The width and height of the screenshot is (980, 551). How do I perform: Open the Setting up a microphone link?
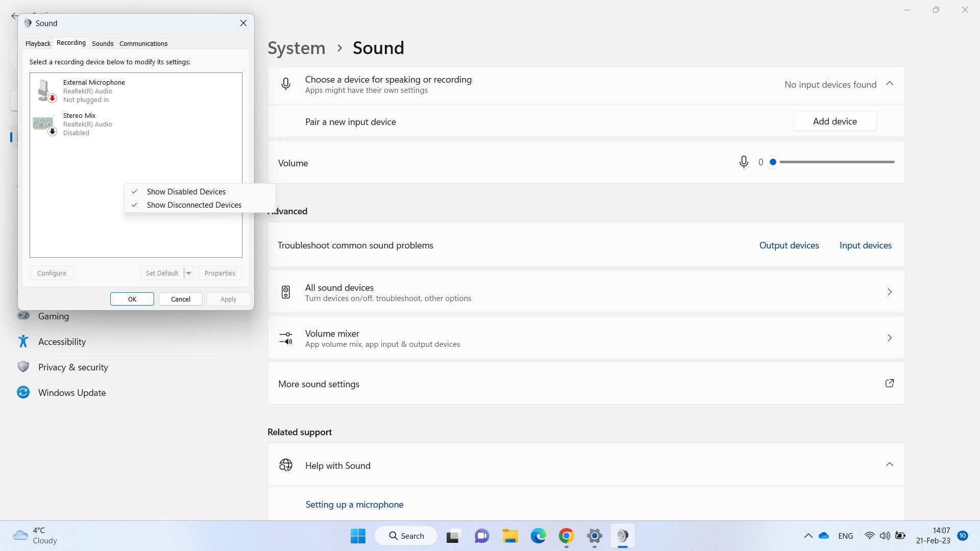tap(354, 504)
